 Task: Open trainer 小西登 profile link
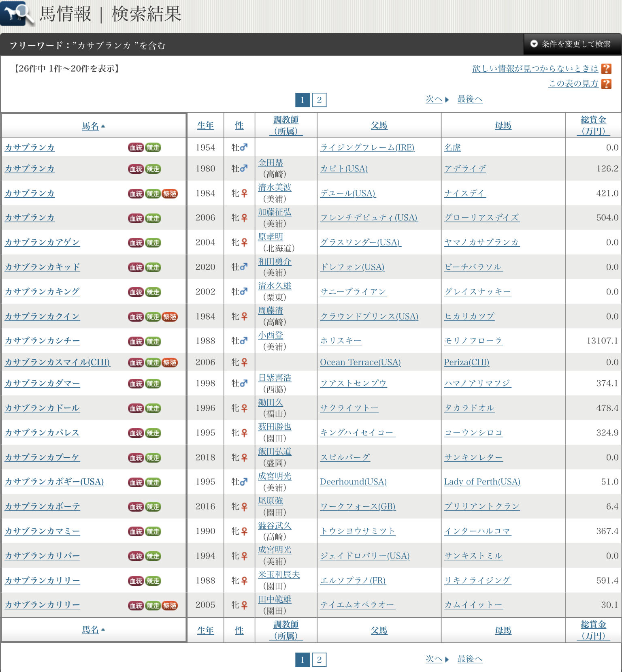(x=271, y=335)
